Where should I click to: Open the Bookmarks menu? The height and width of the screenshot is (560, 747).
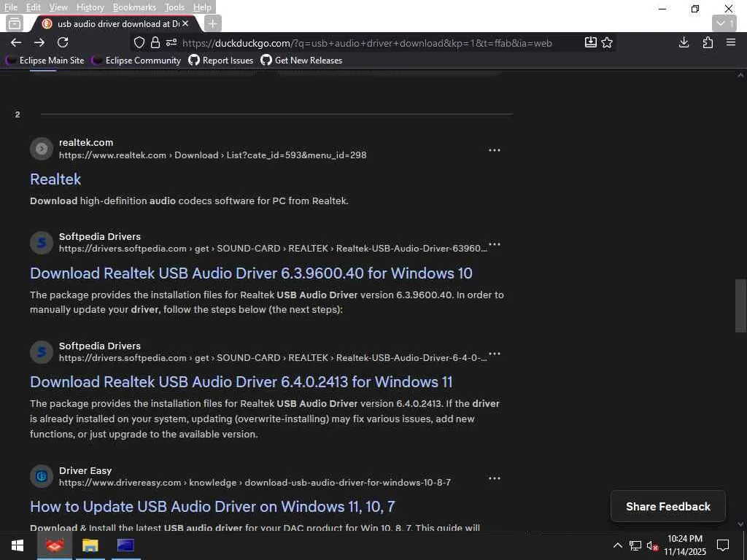[x=134, y=7]
